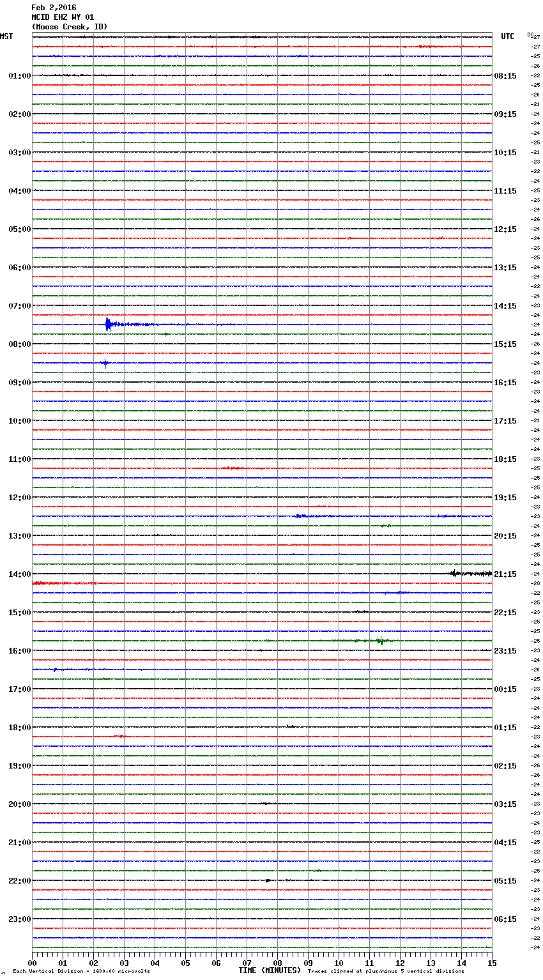Click the 08:15 UTC time label
The image size is (543, 980).
tap(505, 76)
